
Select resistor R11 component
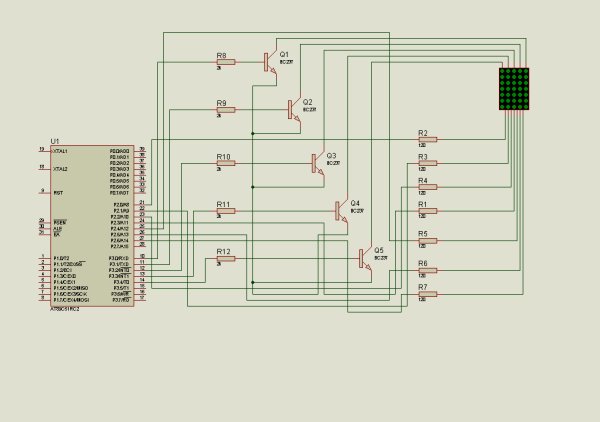[226, 211]
